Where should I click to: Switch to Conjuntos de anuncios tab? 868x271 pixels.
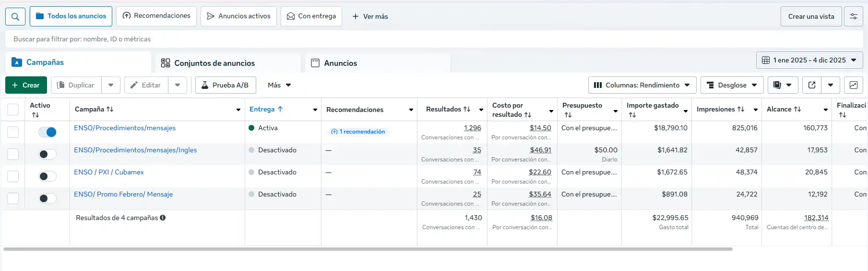pyautogui.click(x=214, y=63)
